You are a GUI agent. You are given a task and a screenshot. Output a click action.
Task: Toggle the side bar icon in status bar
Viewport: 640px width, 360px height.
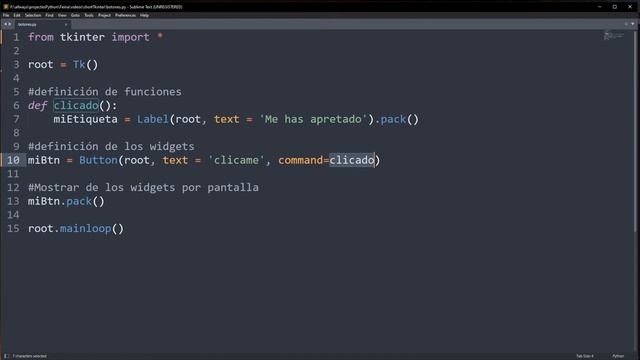click(6, 356)
